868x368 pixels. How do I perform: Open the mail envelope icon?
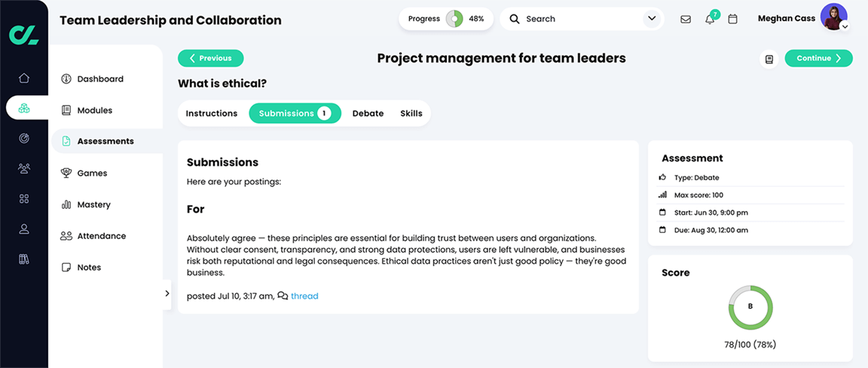pyautogui.click(x=686, y=19)
